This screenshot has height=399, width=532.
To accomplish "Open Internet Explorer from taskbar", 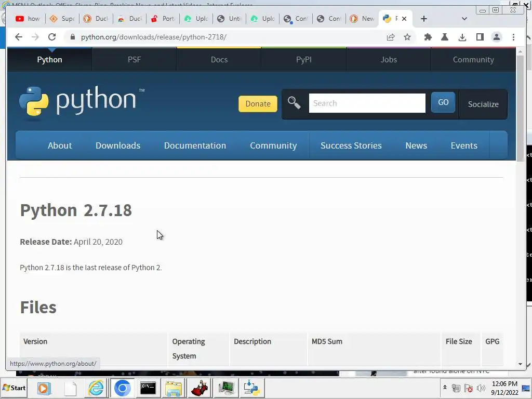I will pos(96,388).
